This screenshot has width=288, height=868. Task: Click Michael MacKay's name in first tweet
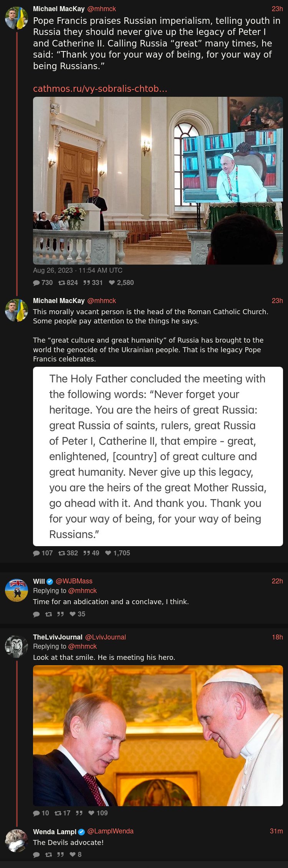tap(59, 9)
